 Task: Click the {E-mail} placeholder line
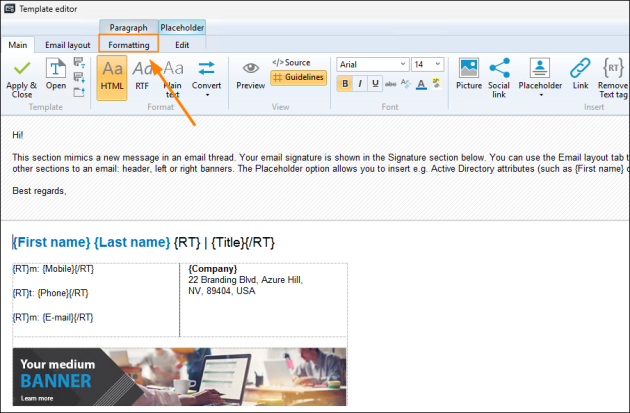pyautogui.click(x=53, y=317)
